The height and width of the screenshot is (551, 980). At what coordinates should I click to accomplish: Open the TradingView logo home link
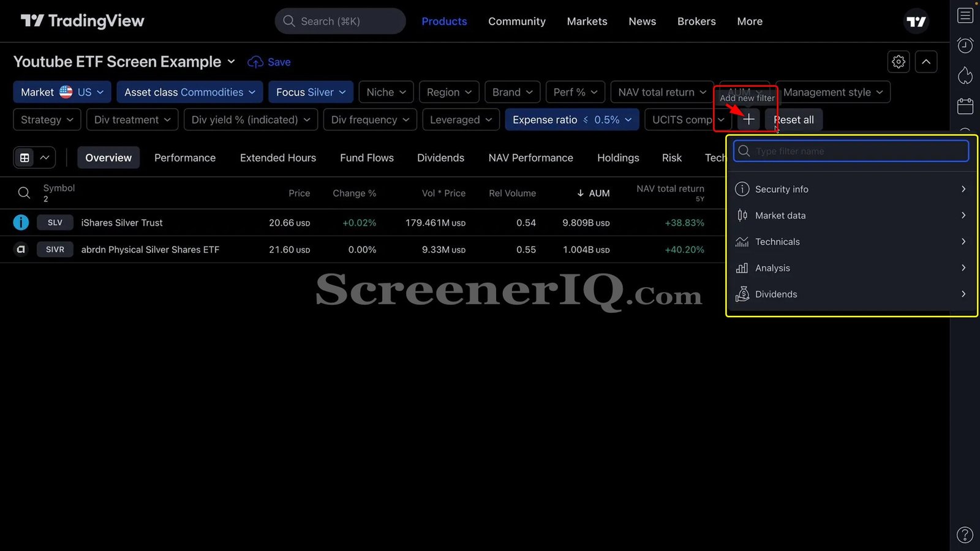tap(83, 21)
